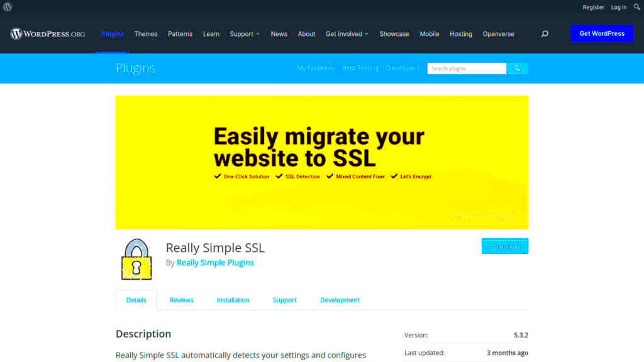This screenshot has height=362, width=644.
Task: Go to Hosting page
Action: tap(461, 34)
